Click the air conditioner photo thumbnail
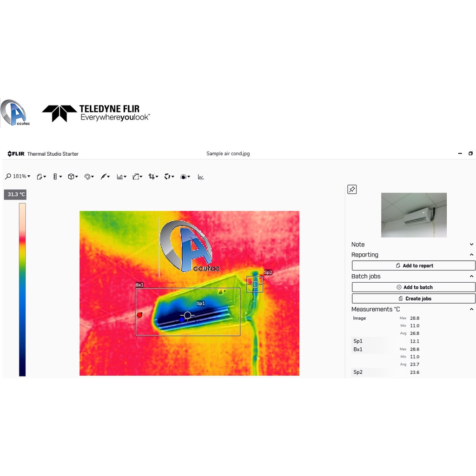Viewport: 476px width, 476px height. tap(414, 215)
